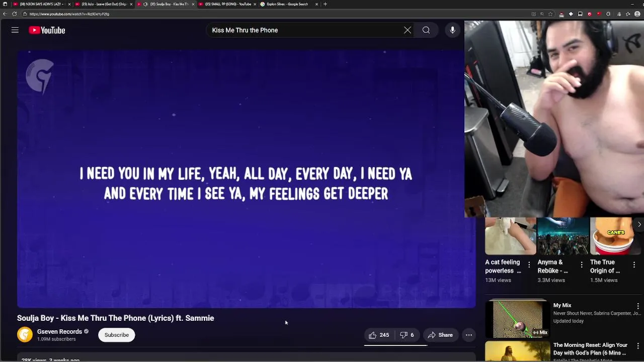Open the red calendar extension icon

[x=561, y=14]
